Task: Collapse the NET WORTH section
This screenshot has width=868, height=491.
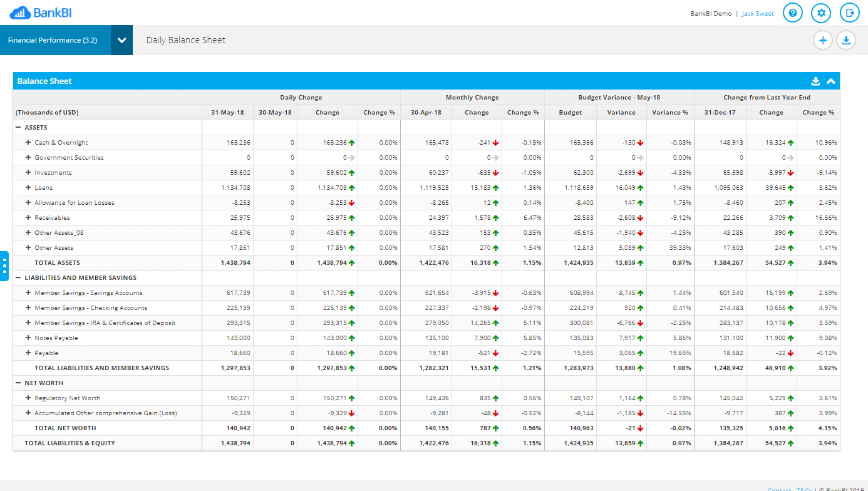Action: click(19, 383)
